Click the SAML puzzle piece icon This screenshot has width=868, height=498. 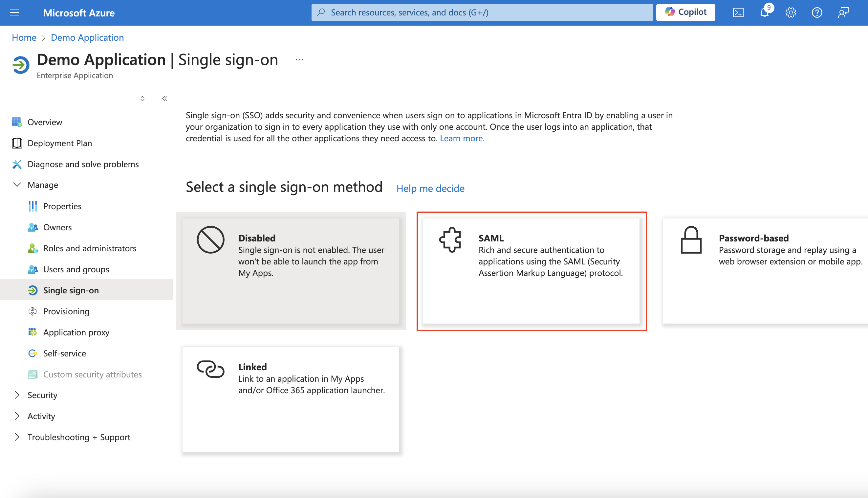(x=450, y=240)
